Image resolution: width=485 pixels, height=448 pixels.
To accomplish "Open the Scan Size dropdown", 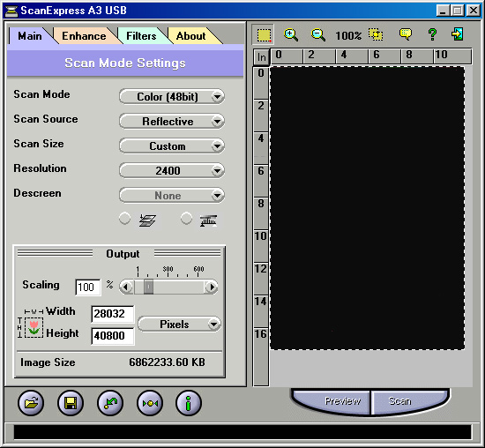I will [172, 146].
